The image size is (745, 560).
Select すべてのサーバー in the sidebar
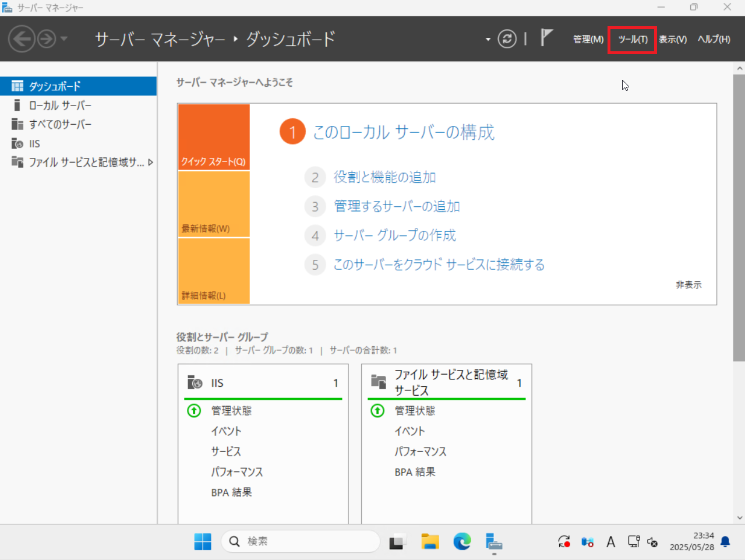click(x=78, y=124)
